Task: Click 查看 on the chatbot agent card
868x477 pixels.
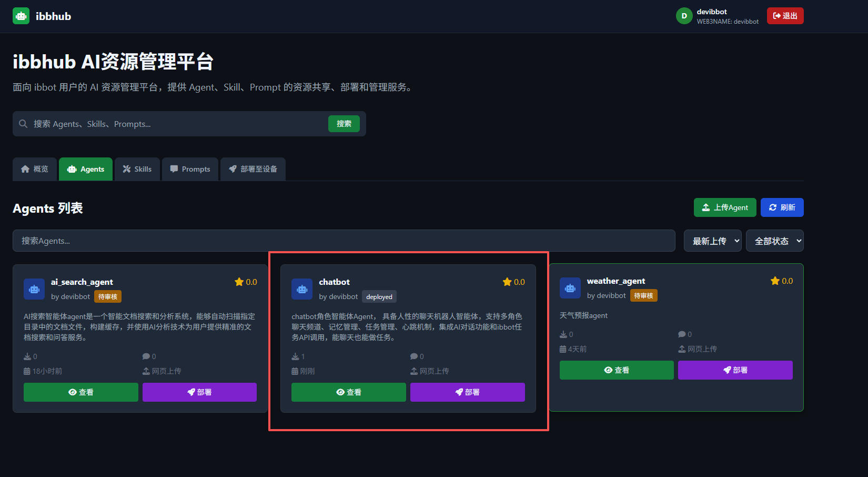Action: pyautogui.click(x=348, y=392)
